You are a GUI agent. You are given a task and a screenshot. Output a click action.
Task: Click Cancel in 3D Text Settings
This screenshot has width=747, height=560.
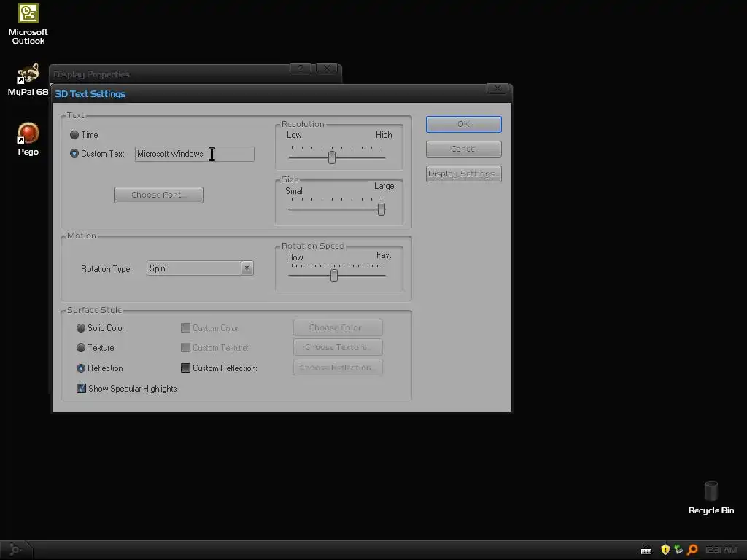463,149
